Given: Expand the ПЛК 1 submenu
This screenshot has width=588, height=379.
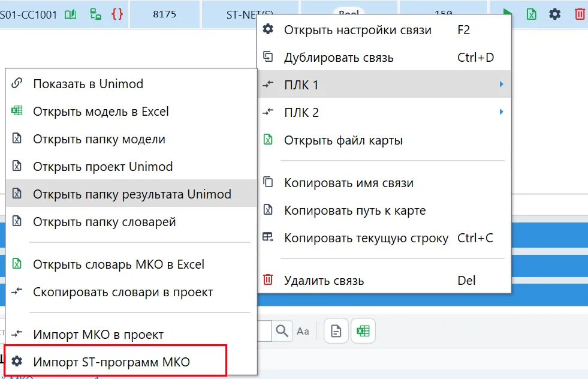Looking at the screenshot, I should tap(384, 85).
